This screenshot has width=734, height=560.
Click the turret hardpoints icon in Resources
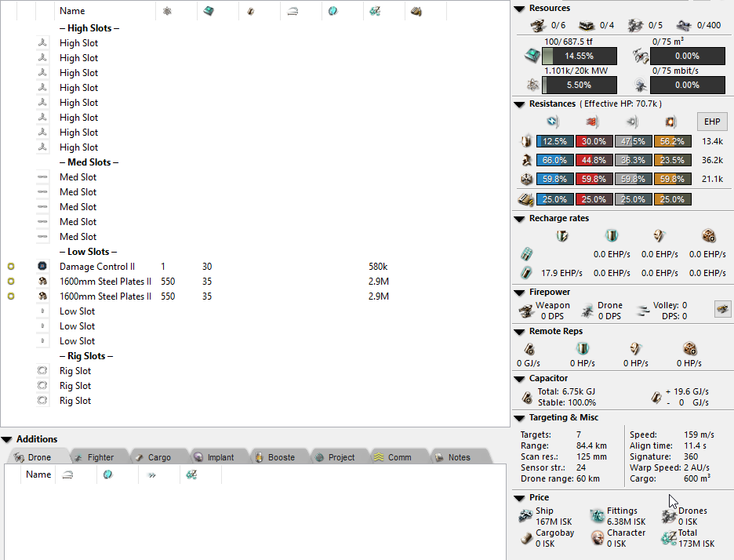click(539, 26)
